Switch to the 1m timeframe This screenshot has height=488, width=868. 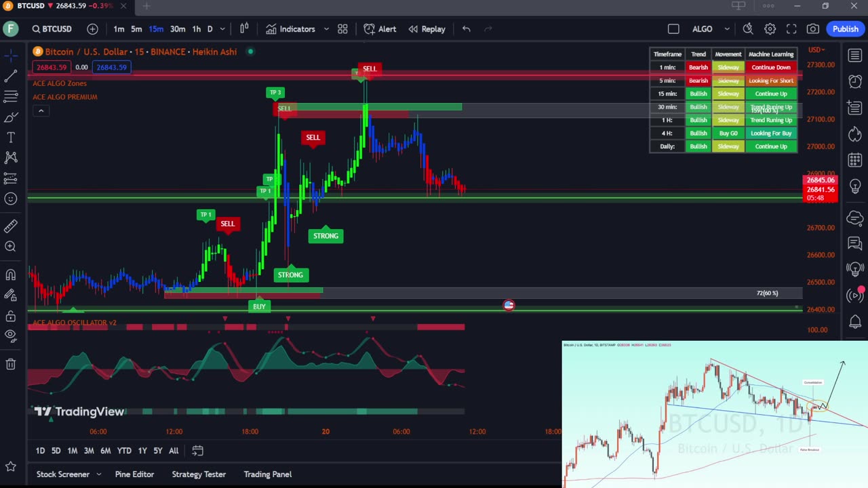(x=119, y=29)
